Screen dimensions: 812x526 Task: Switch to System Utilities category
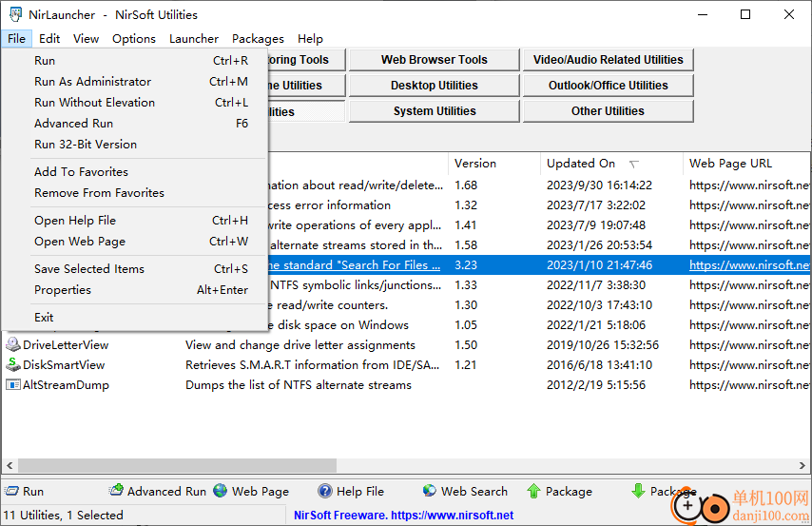434,111
